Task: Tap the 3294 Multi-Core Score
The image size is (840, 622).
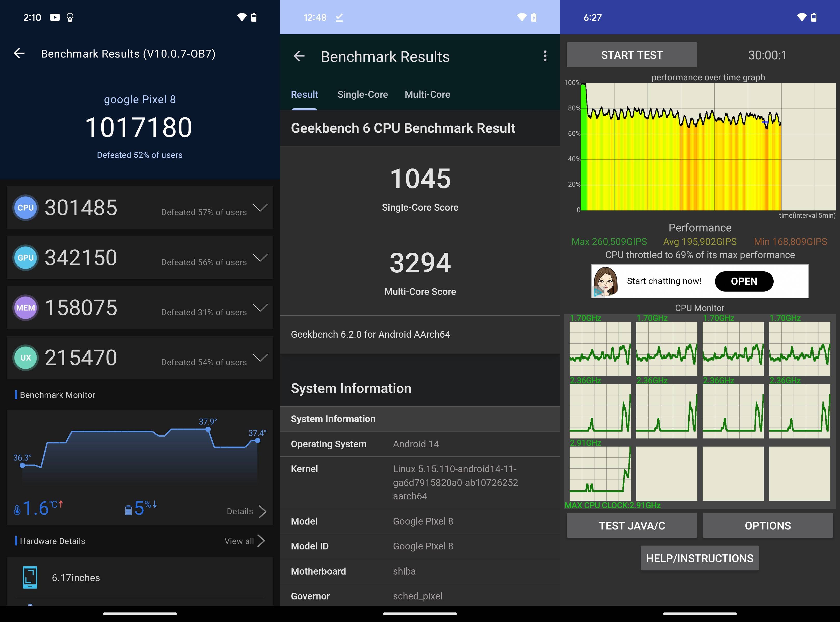Action: point(420,263)
